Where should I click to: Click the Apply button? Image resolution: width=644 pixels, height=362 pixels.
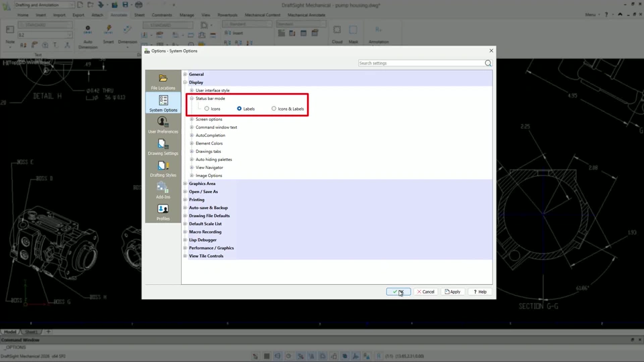[453, 292]
